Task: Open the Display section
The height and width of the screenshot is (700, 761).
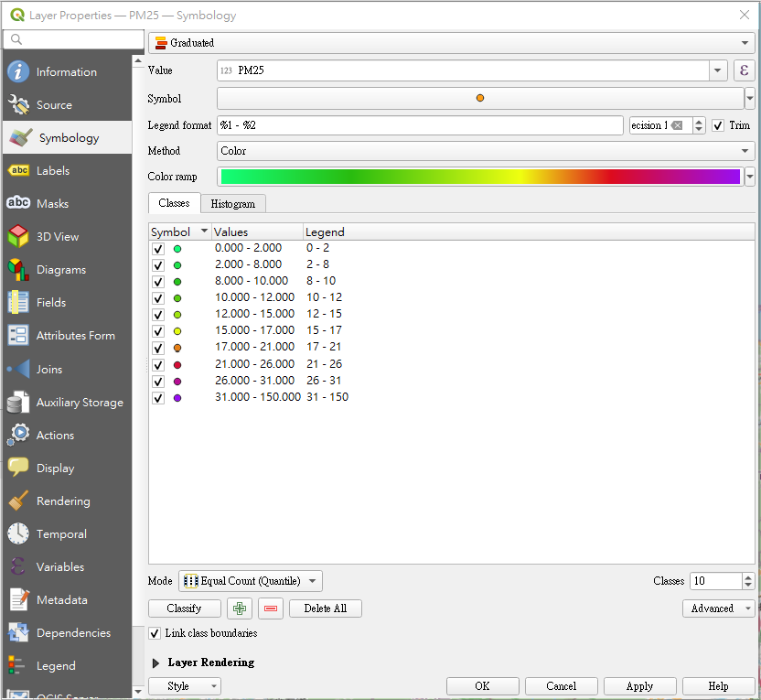Action: [x=67, y=468]
